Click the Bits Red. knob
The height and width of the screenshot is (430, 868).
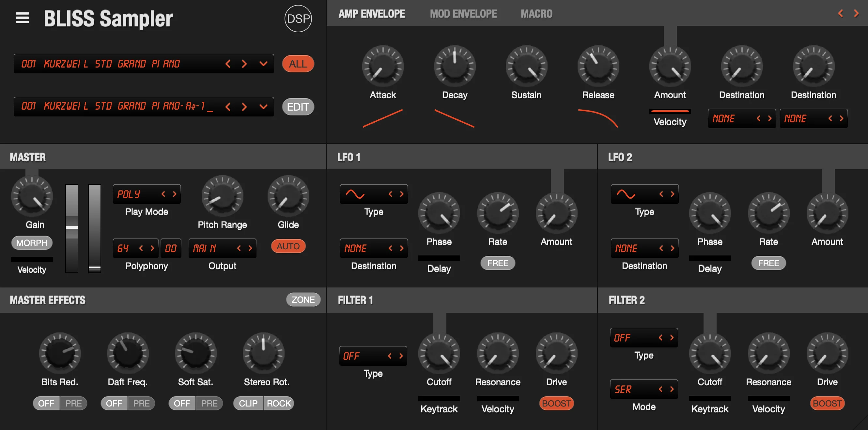[60, 354]
